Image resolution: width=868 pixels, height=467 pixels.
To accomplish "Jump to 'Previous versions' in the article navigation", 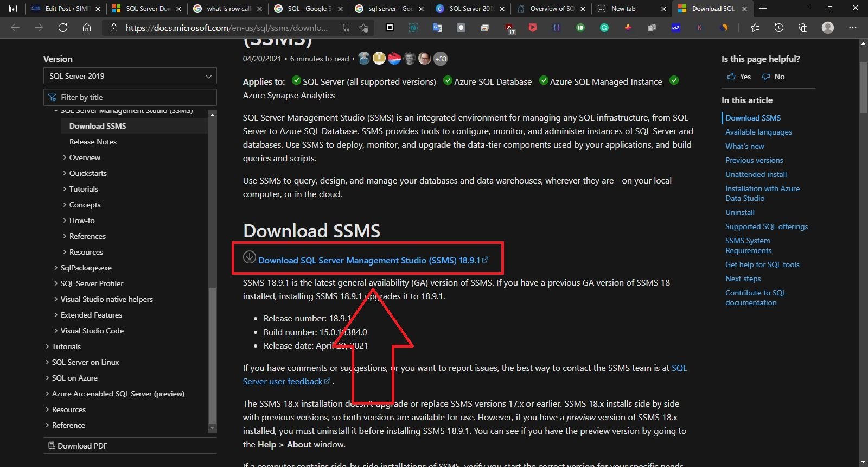I will pyautogui.click(x=754, y=160).
